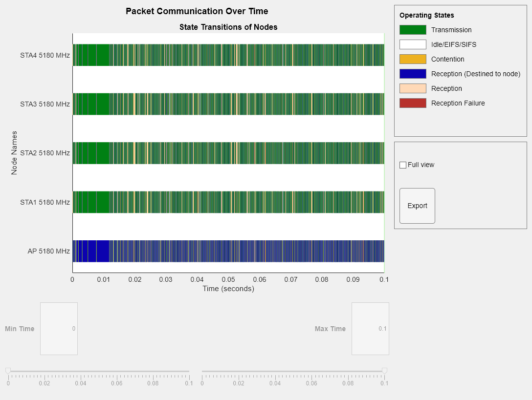This screenshot has height=400, width=532.
Task: Click the Max Time input field
Action: pyautogui.click(x=370, y=329)
